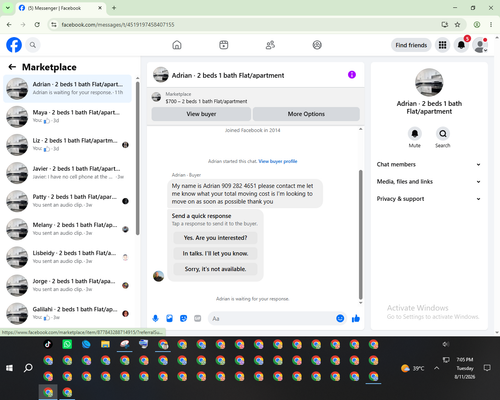Open the Chrome tab search dropdown
Screen dimensions: 500x400
tap(8, 8)
